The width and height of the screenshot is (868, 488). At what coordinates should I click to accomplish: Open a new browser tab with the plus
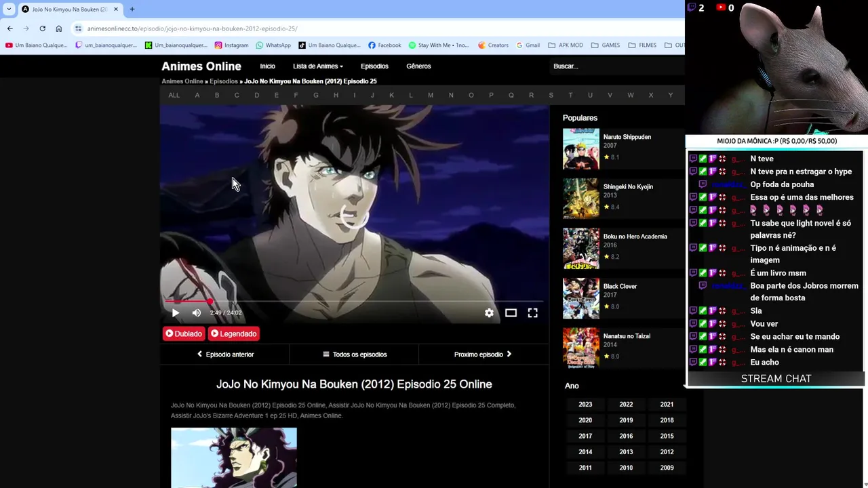point(132,9)
